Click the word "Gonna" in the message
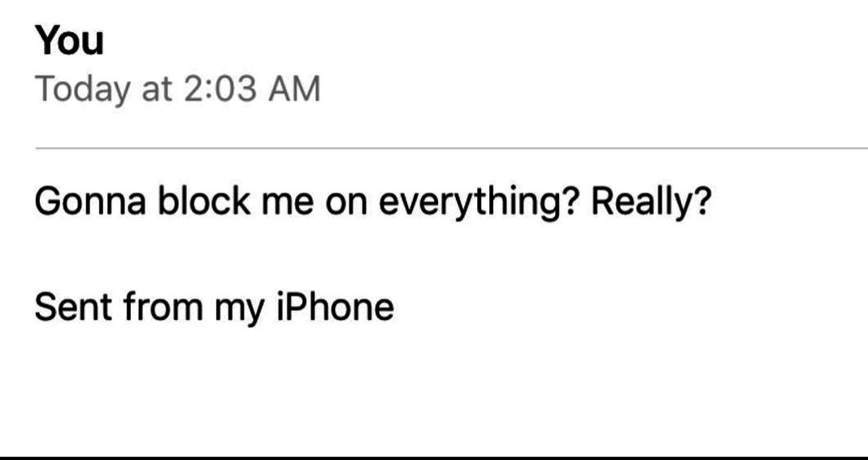The width and height of the screenshot is (868, 460). coord(90,202)
